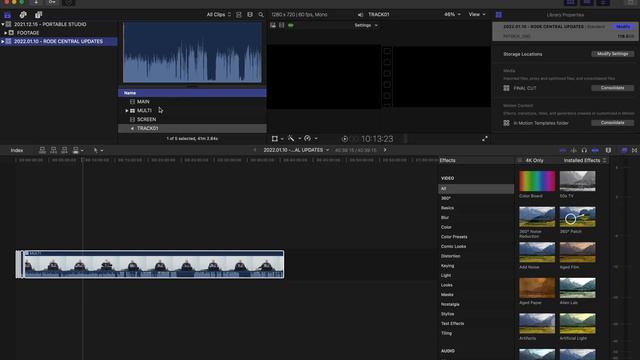Select the Stylize effects category

tap(447, 314)
